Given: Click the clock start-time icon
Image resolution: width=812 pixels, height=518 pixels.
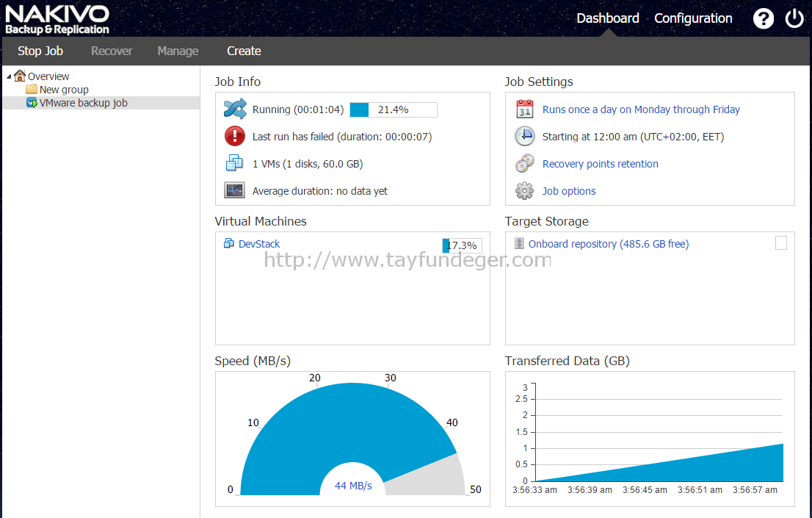Looking at the screenshot, I should (x=525, y=137).
